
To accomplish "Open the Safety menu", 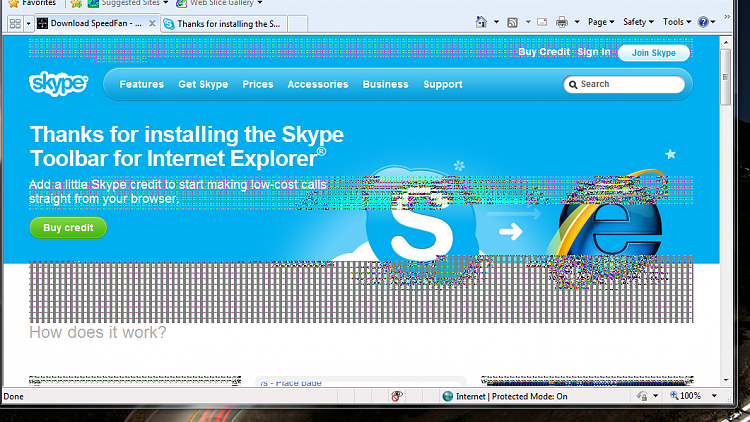I will coord(638,22).
